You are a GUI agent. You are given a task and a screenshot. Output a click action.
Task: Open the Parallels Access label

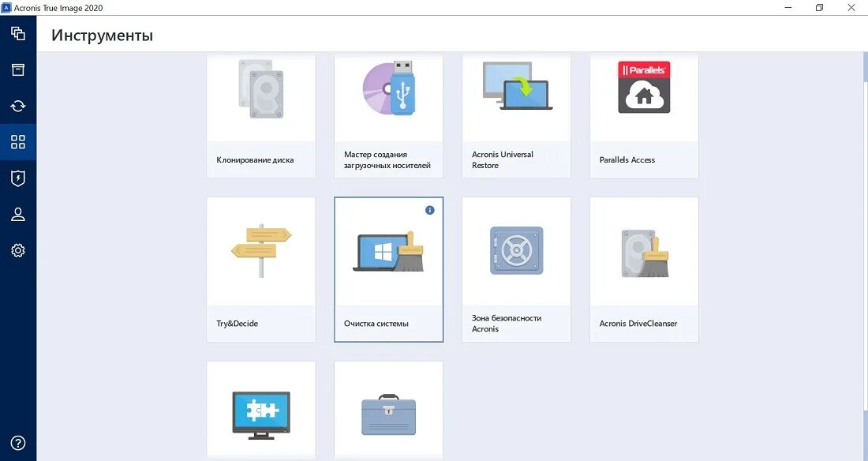click(x=627, y=159)
